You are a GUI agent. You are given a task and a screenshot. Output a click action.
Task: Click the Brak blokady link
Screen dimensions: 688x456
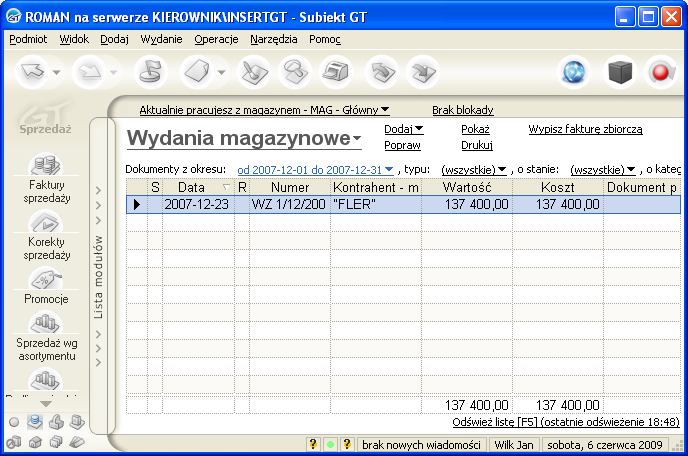(x=463, y=110)
